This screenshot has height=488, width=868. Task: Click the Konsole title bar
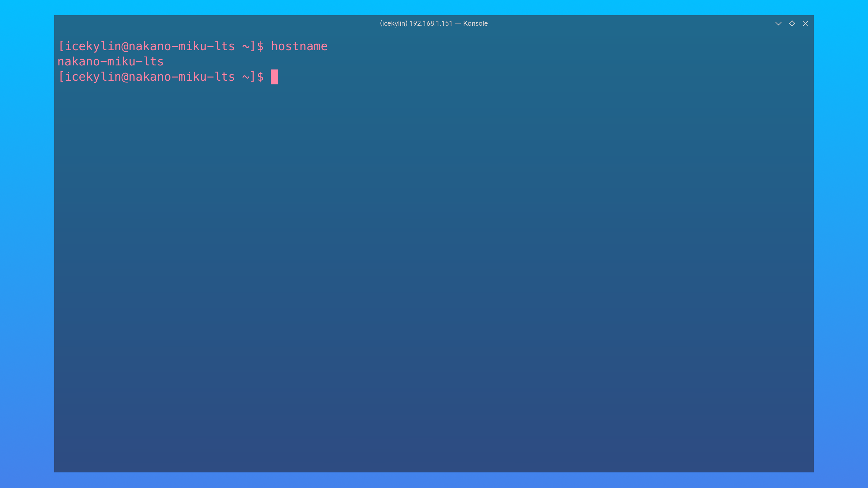(434, 23)
